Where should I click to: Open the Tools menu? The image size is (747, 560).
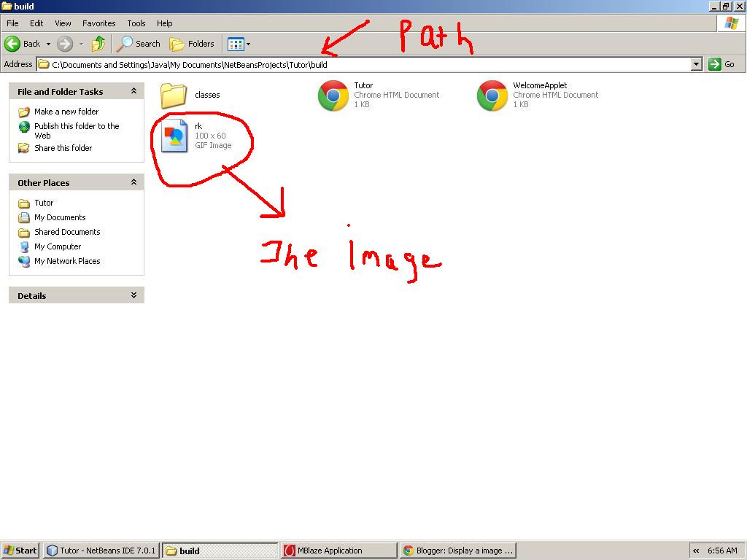click(136, 23)
